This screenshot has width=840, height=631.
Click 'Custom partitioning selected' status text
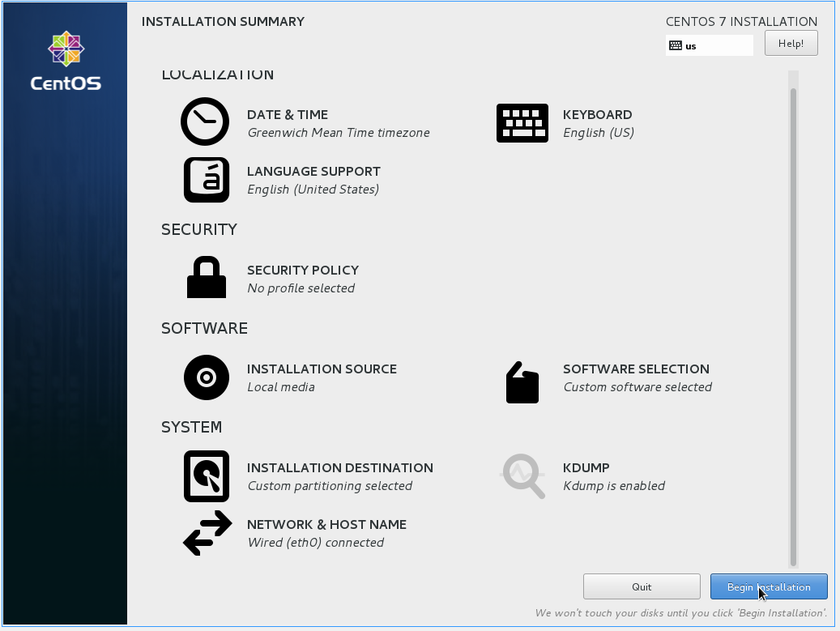click(330, 486)
